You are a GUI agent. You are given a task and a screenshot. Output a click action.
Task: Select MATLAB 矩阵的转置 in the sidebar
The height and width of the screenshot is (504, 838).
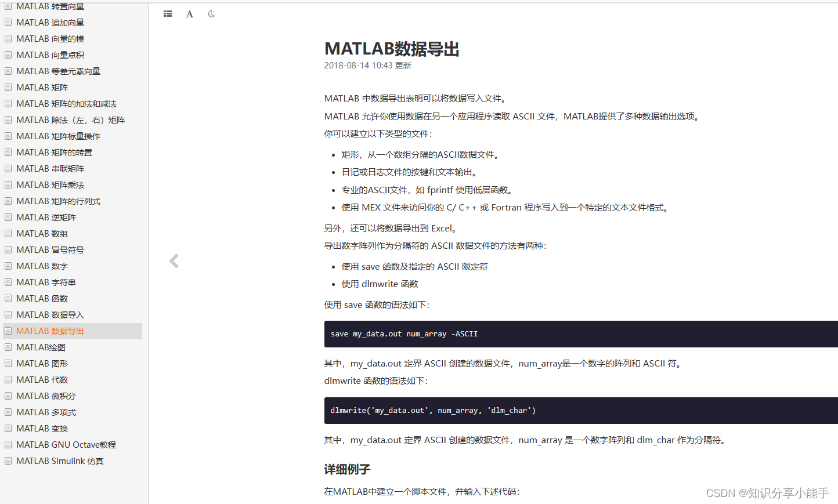[54, 153]
